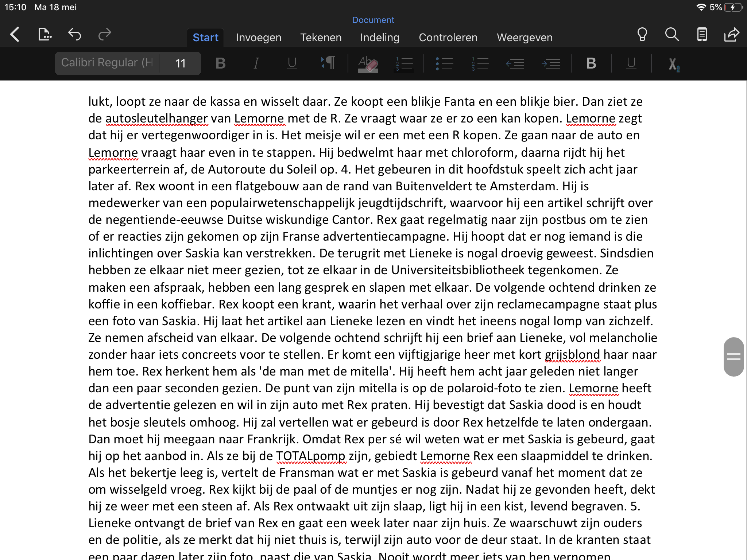Tap the word chloroform in text
This screenshot has width=747, height=560.
coord(483,153)
